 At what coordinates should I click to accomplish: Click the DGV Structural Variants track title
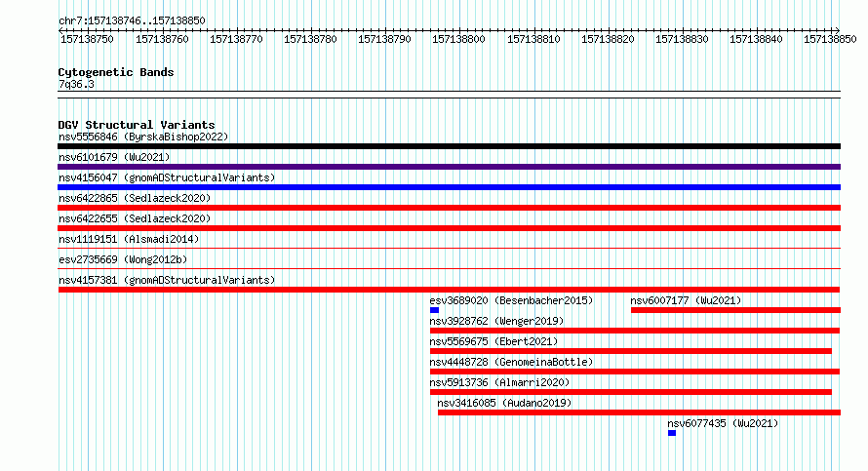click(137, 125)
